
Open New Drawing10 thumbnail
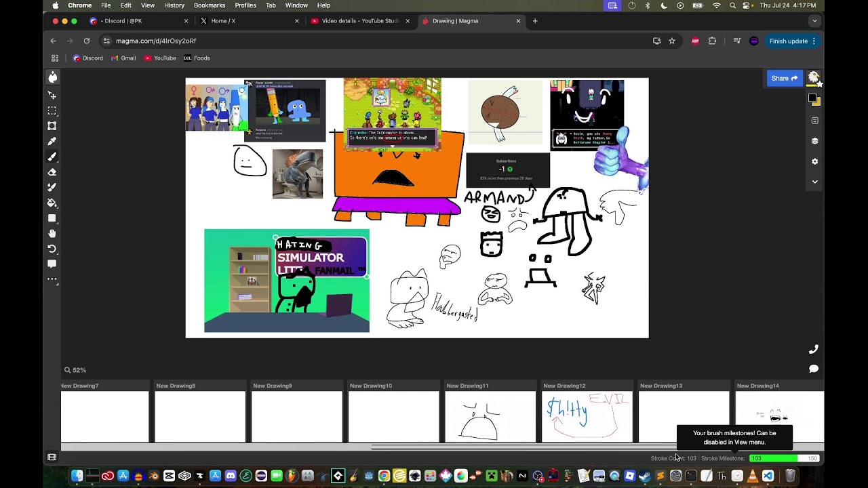(x=393, y=417)
